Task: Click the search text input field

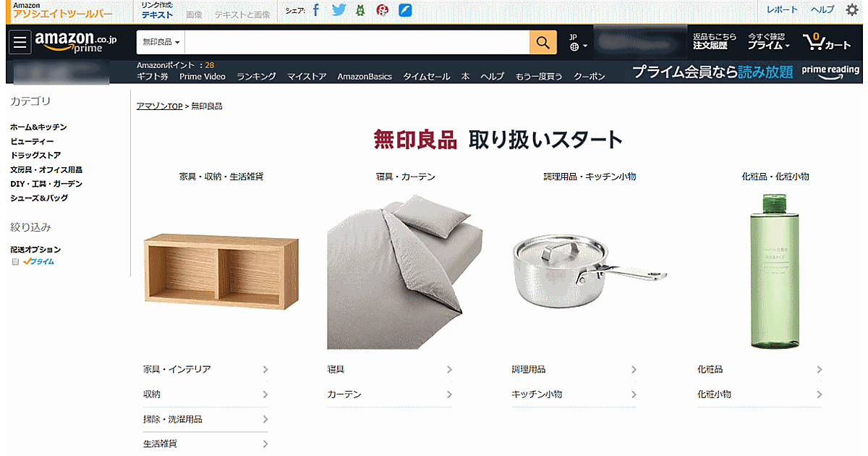Action: (357, 43)
